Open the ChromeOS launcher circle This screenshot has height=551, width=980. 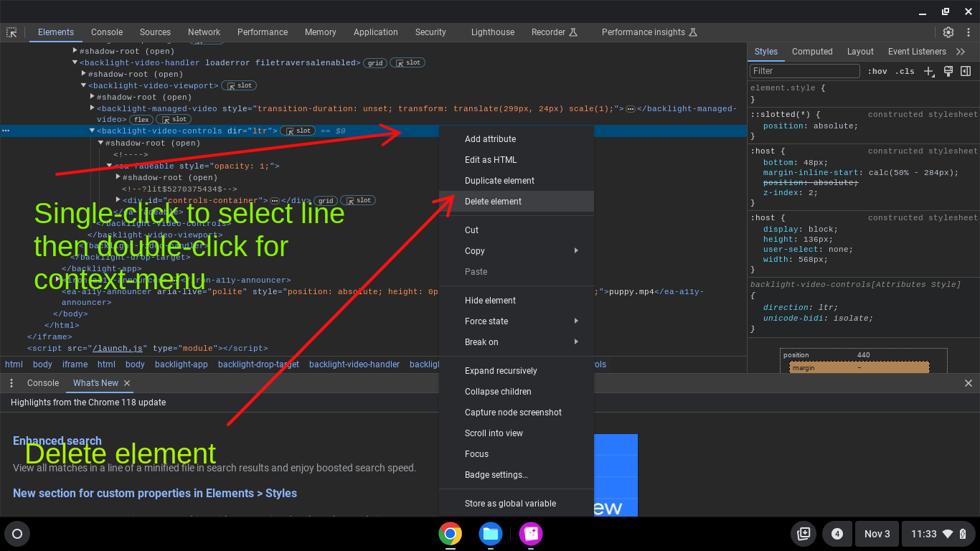17,534
